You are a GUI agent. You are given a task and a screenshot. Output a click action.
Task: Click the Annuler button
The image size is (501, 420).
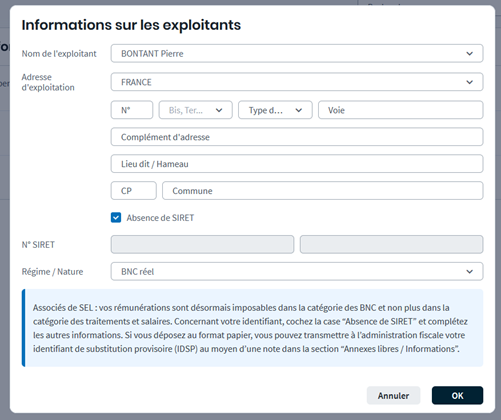click(x=393, y=396)
